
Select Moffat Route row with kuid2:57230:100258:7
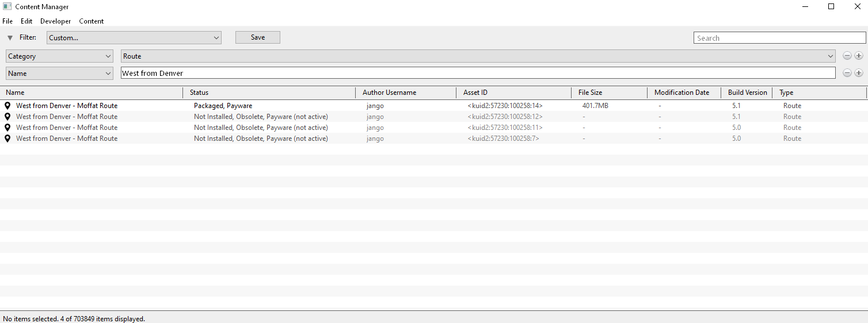tap(434, 139)
